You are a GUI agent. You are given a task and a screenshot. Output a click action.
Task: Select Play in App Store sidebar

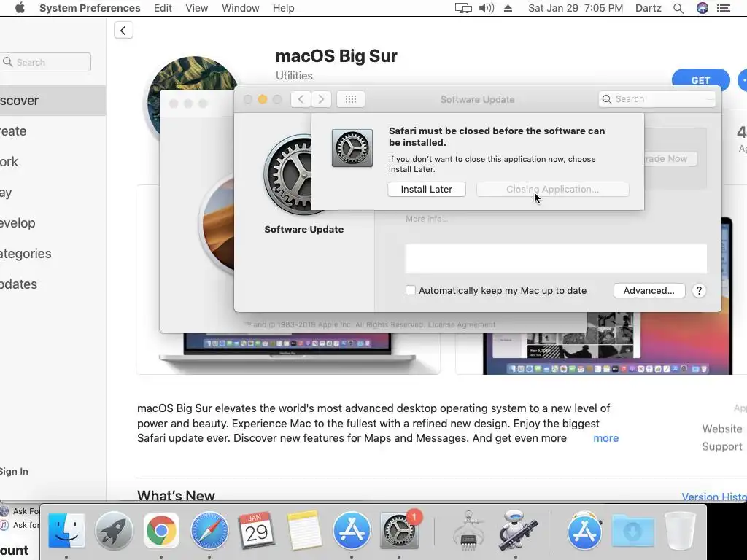53,192
